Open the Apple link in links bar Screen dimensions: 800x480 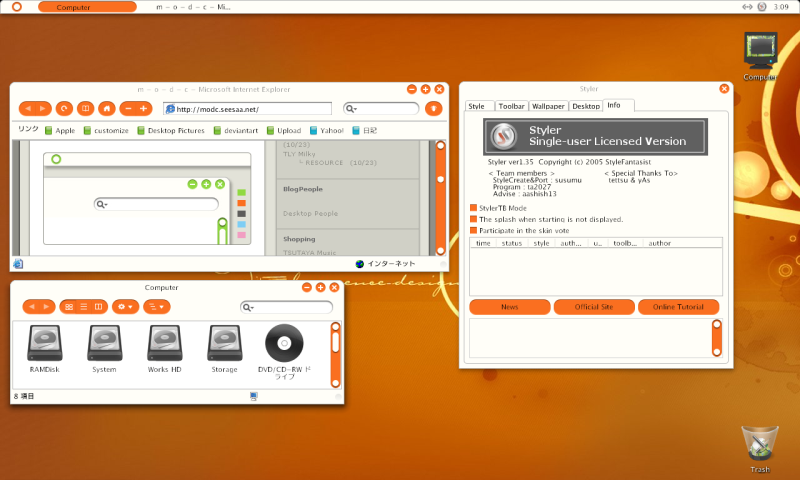coord(60,131)
